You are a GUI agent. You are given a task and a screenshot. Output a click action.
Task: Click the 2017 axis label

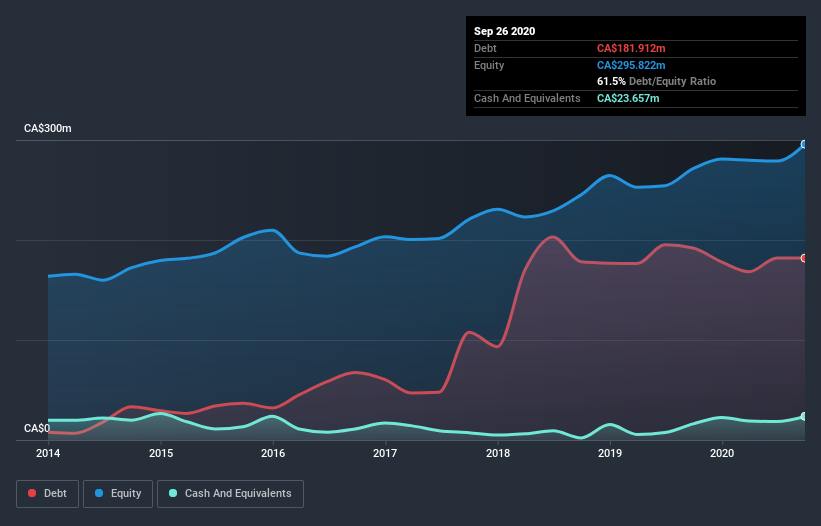point(385,453)
